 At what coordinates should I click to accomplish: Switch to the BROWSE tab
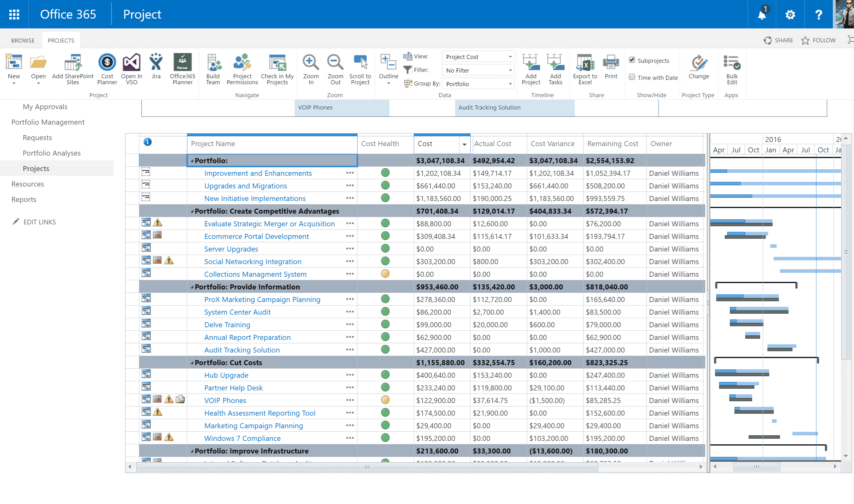click(x=23, y=40)
